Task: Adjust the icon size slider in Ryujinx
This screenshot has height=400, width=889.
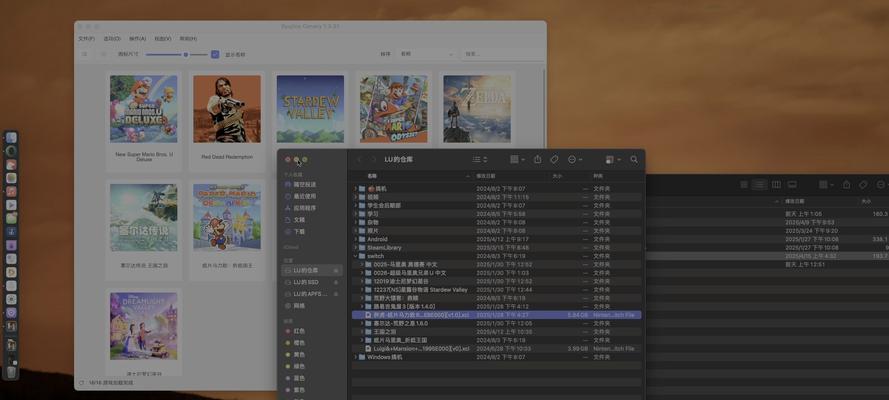Action: 184,54
